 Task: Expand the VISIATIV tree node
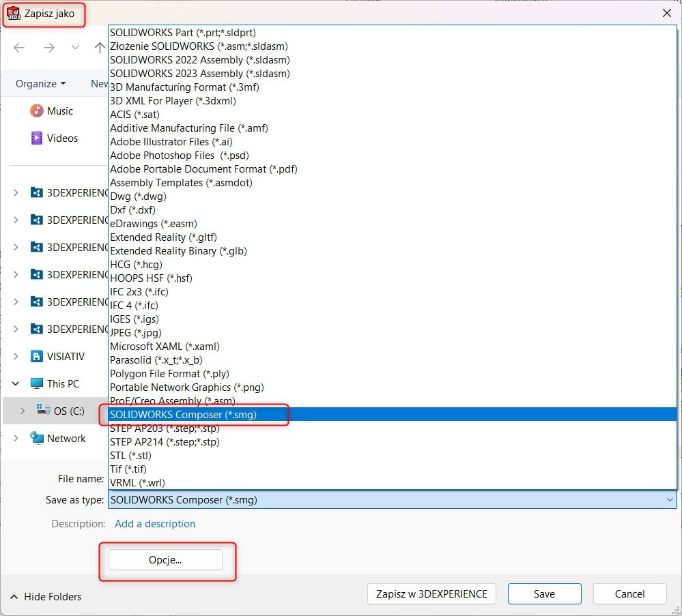[16, 357]
